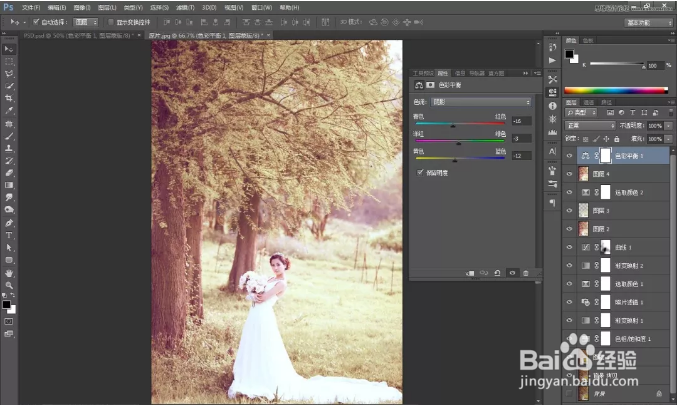
Task: Select the 渐变映射 2 layer row
Action: point(616,266)
